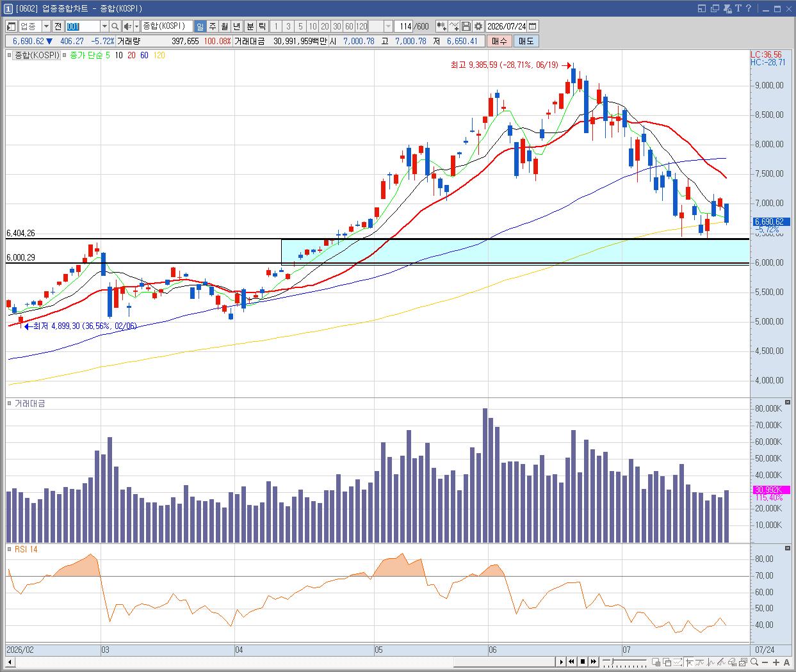Click the A text icon at bottom right
Screen dimensions: 796x672
(x=787, y=662)
